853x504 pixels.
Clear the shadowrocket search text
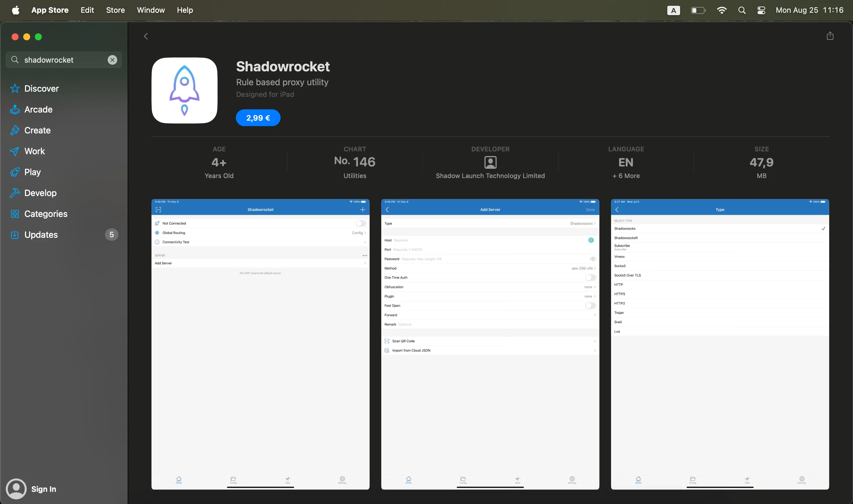coord(113,60)
